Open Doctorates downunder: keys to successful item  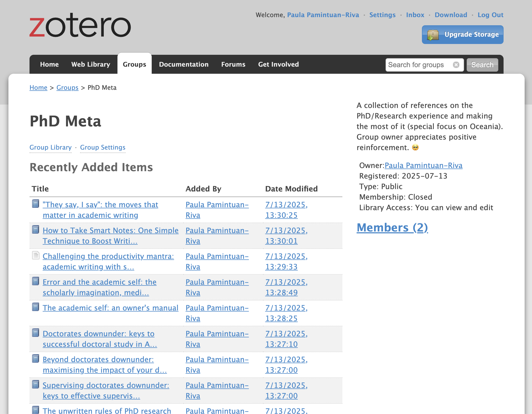100,339
